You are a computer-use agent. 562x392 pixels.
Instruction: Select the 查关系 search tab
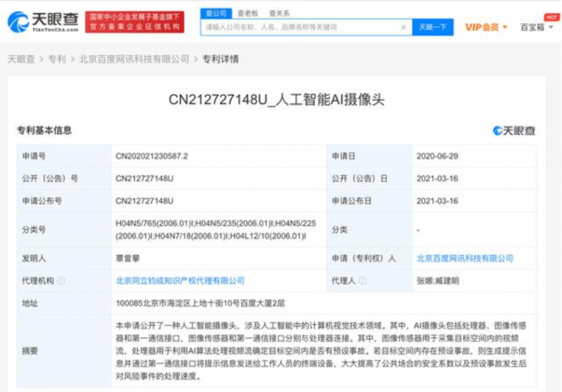tap(279, 13)
